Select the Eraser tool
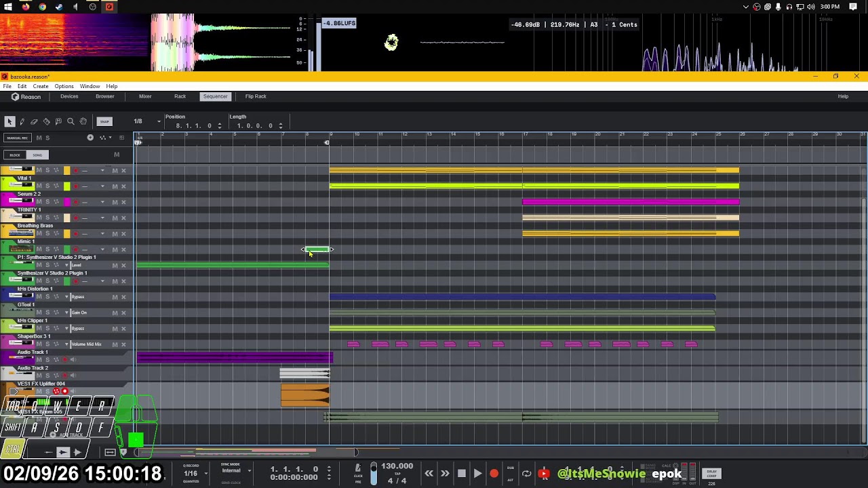The width and height of the screenshot is (868, 488). [34, 121]
